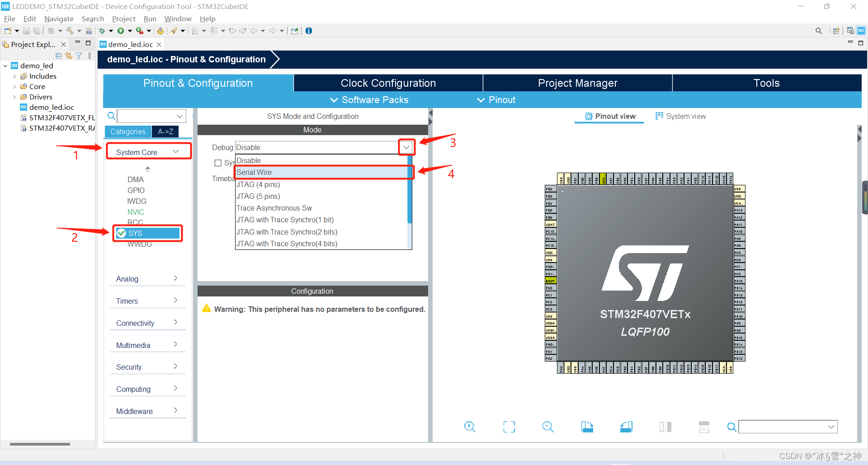Image resolution: width=868 pixels, height=465 pixels.
Task: Open the Software Packs dropdown
Action: 369,100
